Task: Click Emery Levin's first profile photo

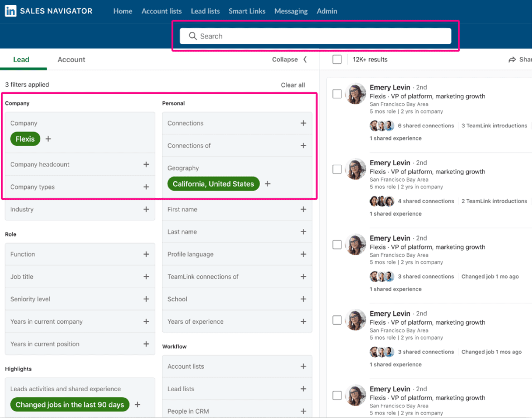Action: (x=355, y=93)
